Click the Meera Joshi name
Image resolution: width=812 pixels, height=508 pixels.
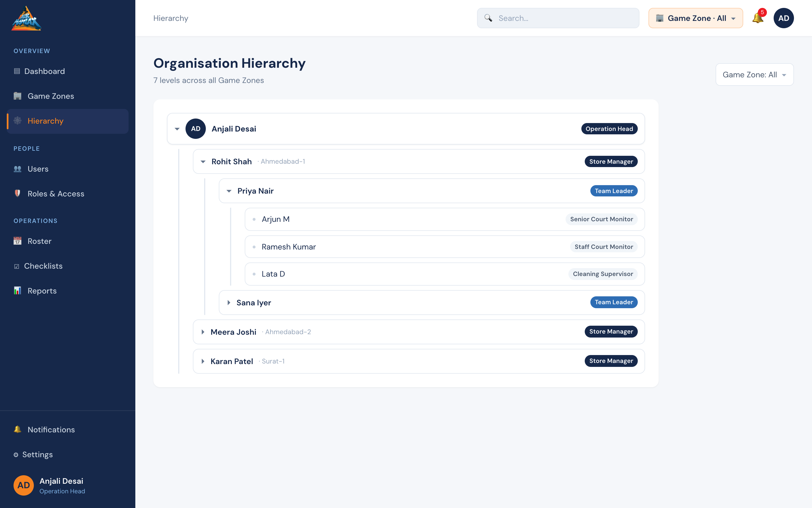pyautogui.click(x=233, y=332)
